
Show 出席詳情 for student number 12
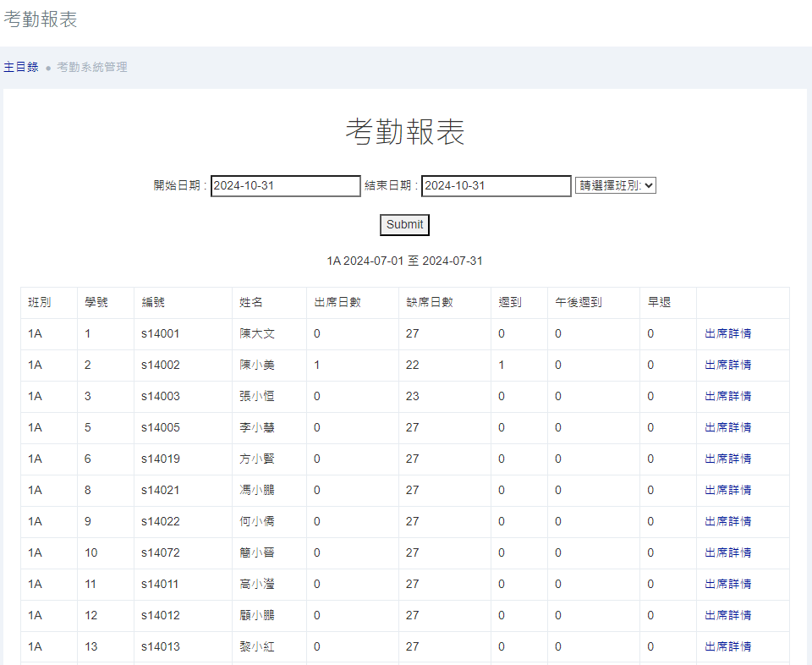[727, 615]
